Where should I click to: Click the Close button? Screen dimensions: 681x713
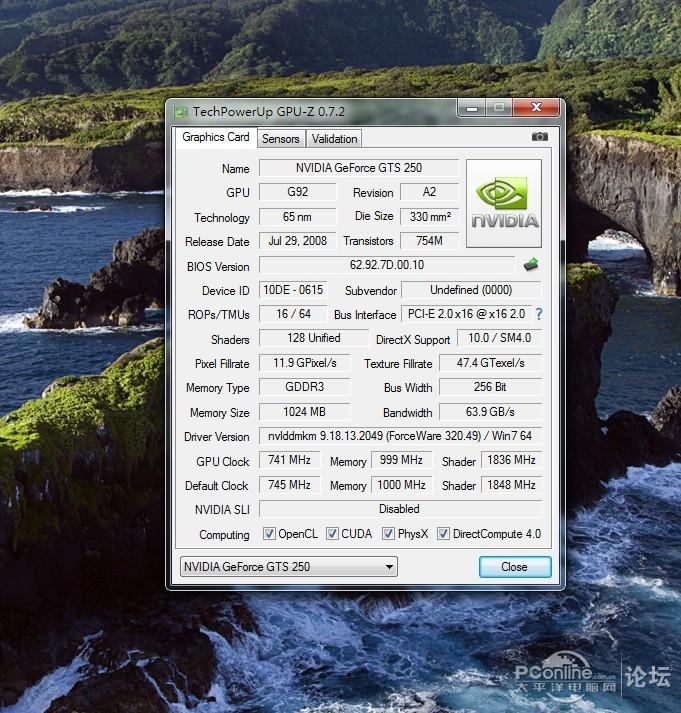(515, 567)
